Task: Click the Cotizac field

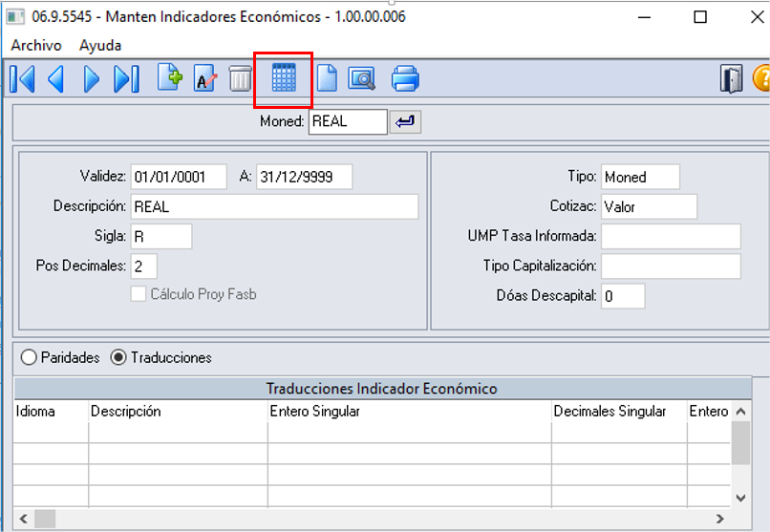Action: tap(649, 206)
